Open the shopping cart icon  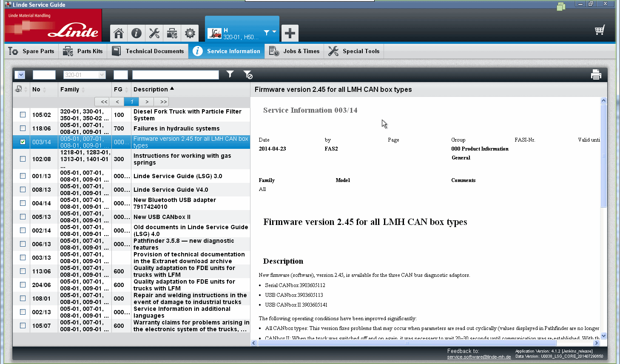pyautogui.click(x=600, y=30)
